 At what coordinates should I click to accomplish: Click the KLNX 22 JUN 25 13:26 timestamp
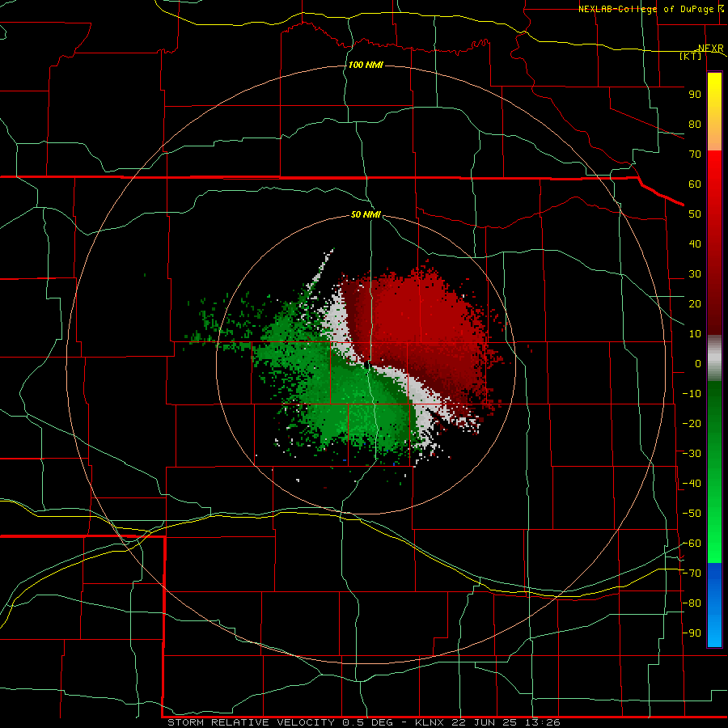[488, 722]
